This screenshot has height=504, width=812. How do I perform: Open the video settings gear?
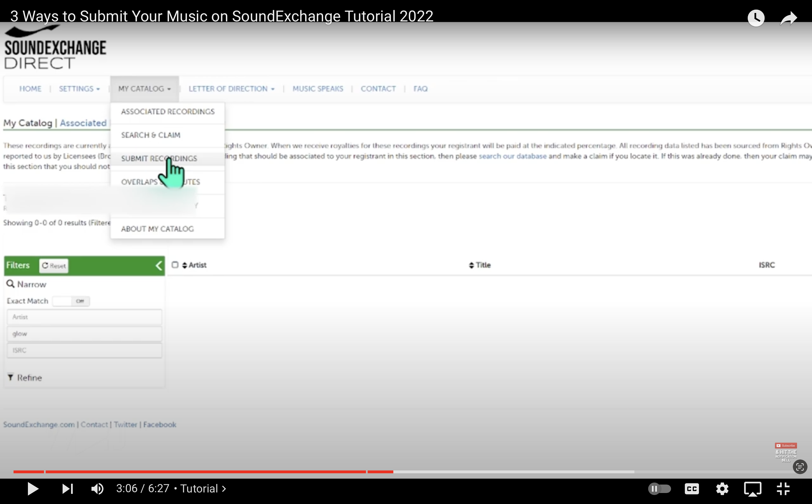click(722, 489)
